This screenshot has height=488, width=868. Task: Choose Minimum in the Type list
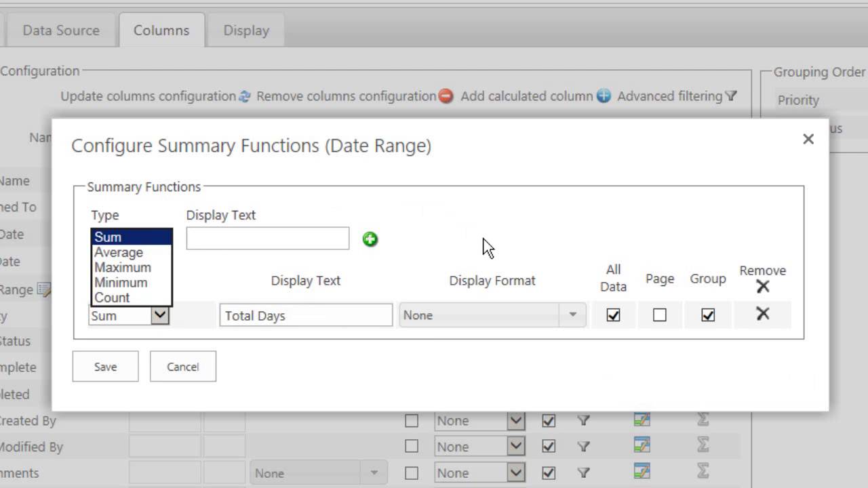(x=132, y=283)
